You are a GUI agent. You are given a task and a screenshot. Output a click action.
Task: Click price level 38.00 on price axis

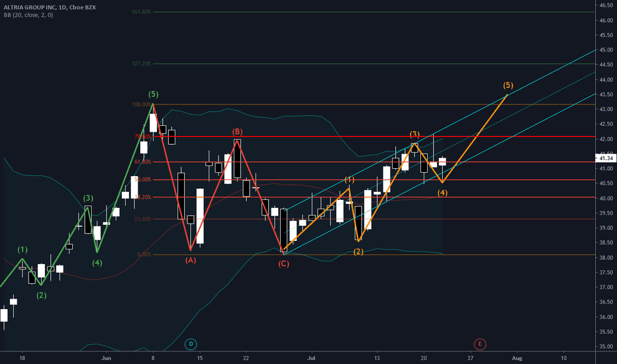606,257
